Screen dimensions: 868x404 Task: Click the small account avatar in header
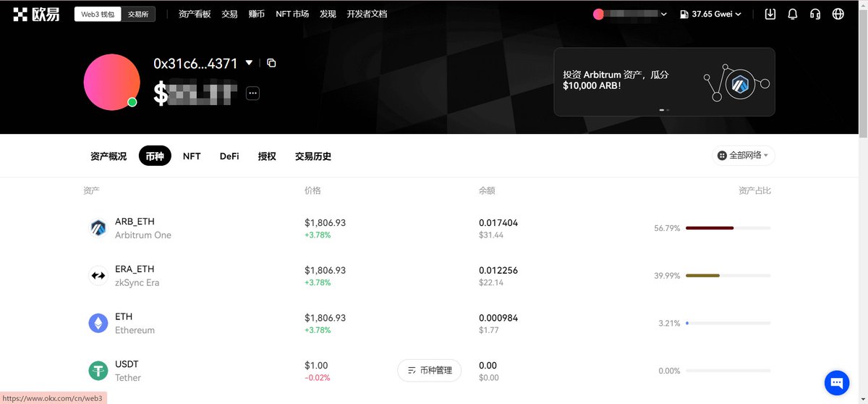coord(598,14)
